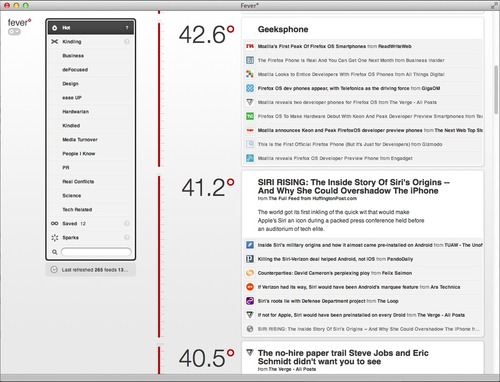Select the Tech Related group
Screen dimensions: 500x382
coord(91,210)
